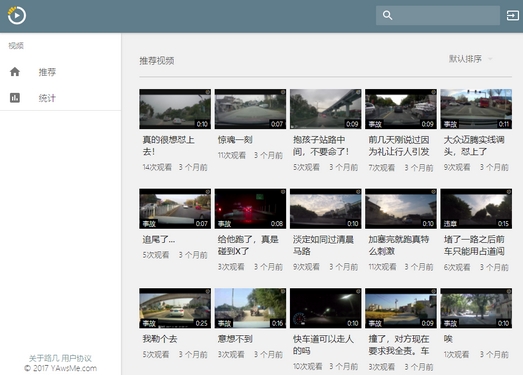Click the title 大众迈腾实线调头，怼上了
This screenshot has width=523, height=375.
click(x=474, y=145)
